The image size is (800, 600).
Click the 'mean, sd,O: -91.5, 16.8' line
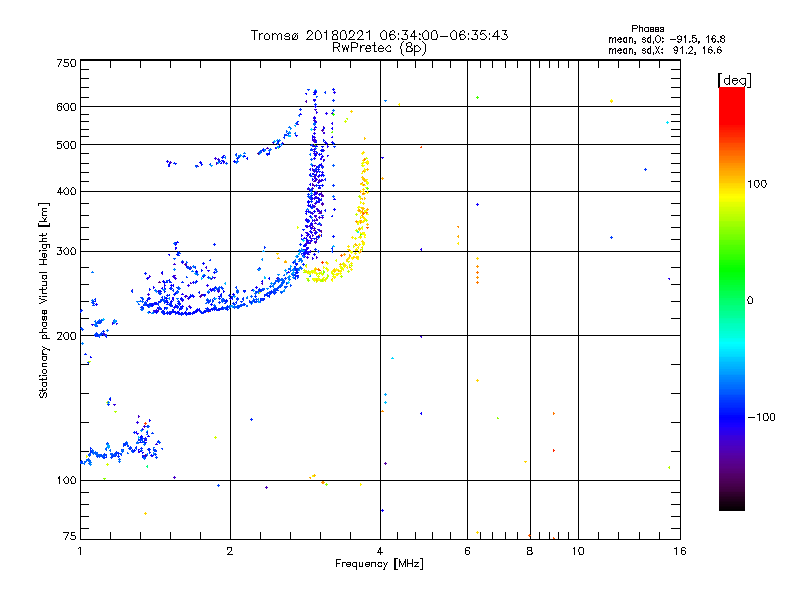(x=666, y=39)
